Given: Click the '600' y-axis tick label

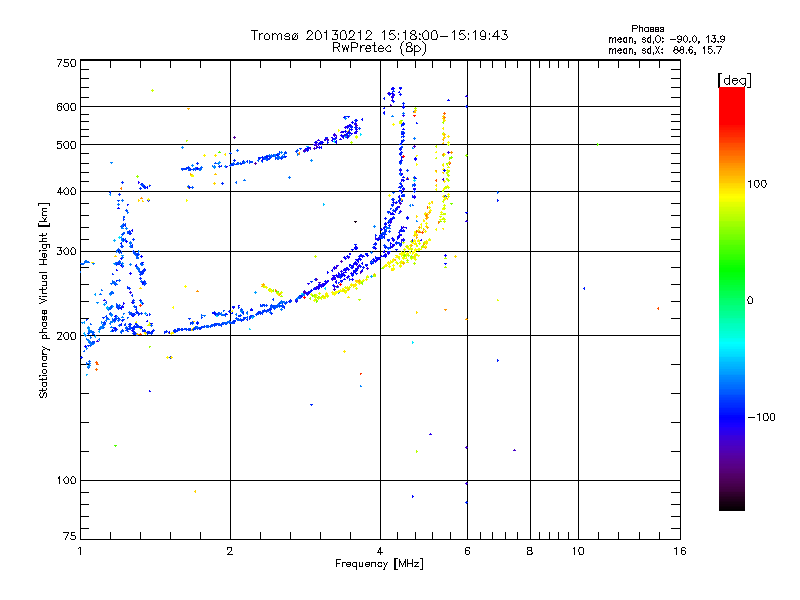Looking at the screenshot, I should click(66, 107).
